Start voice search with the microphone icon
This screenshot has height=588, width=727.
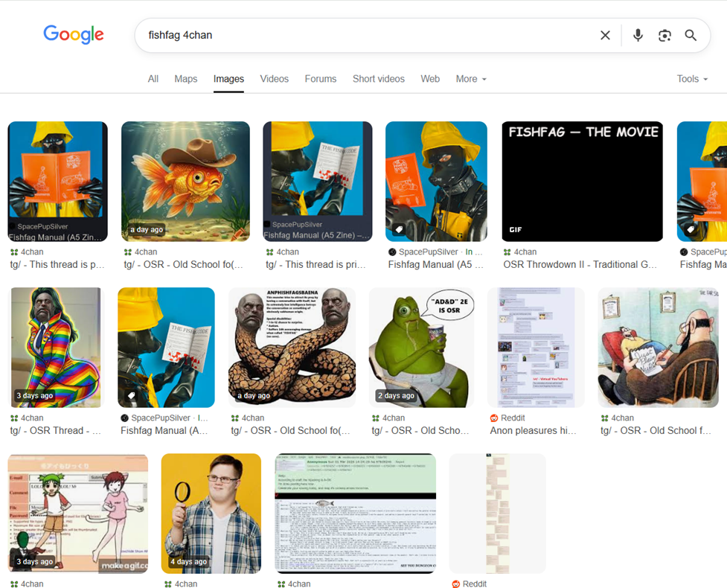tap(638, 35)
